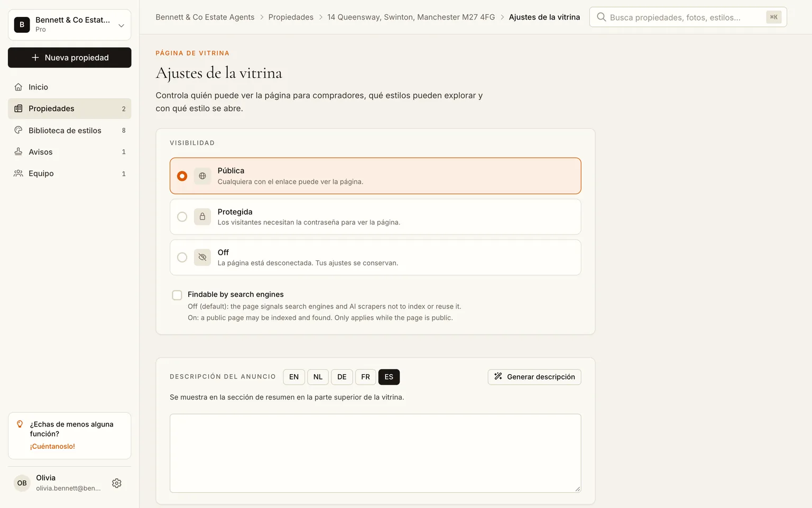Open account settings gear icon
The image size is (812, 508).
(117, 483)
